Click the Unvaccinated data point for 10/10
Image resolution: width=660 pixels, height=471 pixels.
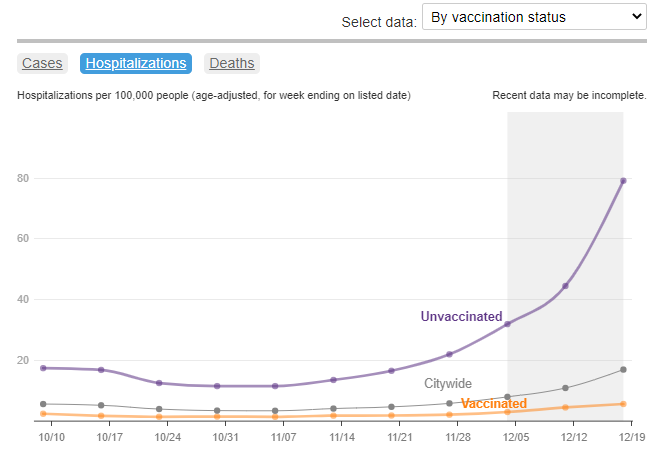click(x=43, y=368)
